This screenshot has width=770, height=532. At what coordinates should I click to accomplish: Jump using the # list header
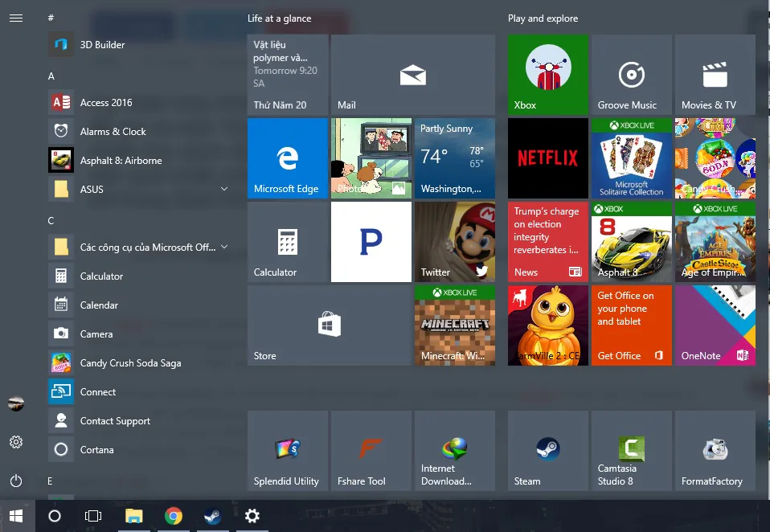coord(51,18)
